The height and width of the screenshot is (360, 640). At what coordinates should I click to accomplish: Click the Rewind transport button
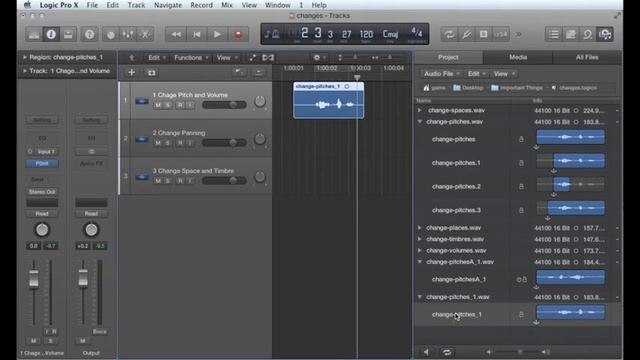(176, 34)
